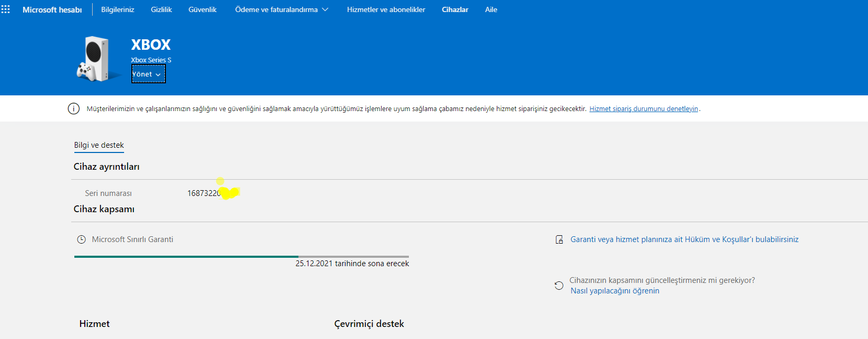This screenshot has width=868, height=339.
Task: Navigate to Güvenlik section
Action: (202, 9)
